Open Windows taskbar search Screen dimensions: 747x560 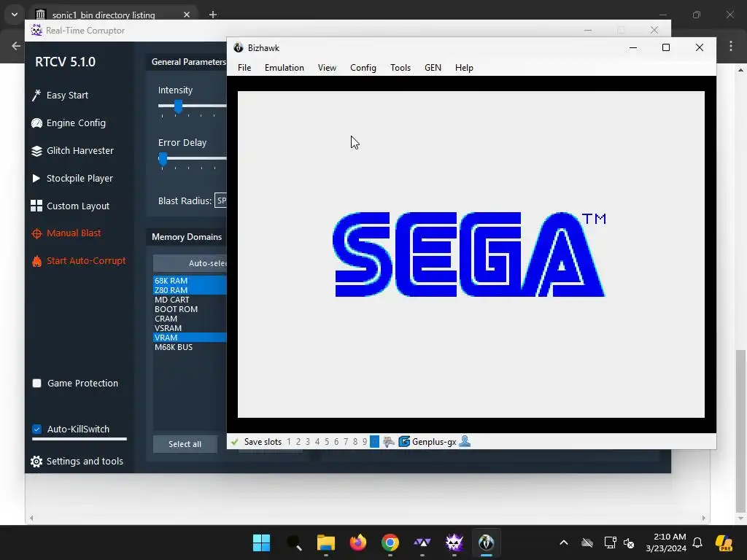tap(294, 542)
